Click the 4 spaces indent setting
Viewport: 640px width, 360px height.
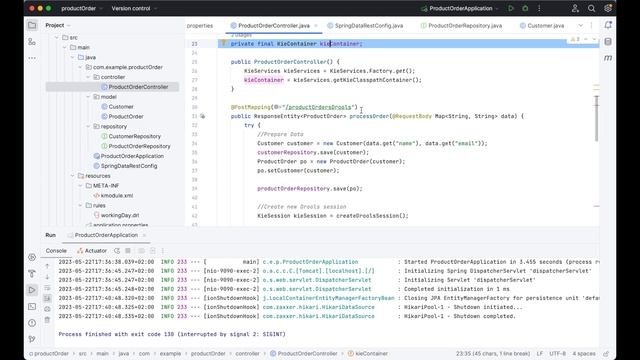point(584,353)
